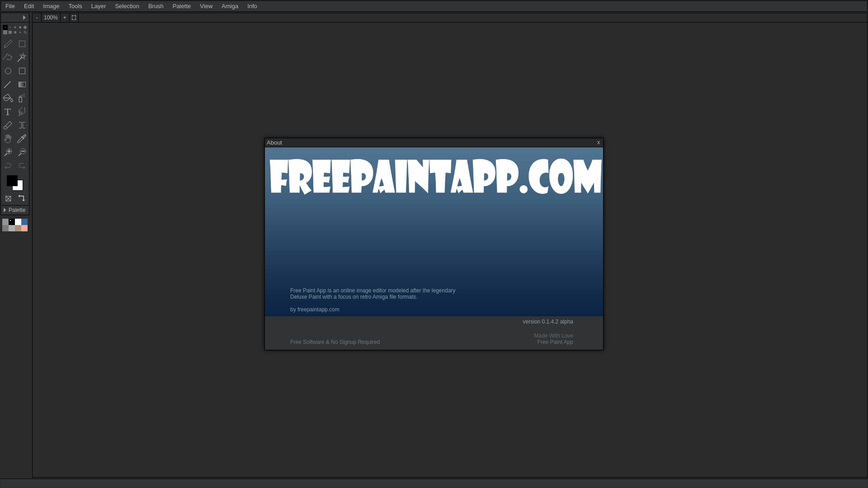Expand the Palette panel section
The width and height of the screenshot is (868, 488).
pos(15,210)
